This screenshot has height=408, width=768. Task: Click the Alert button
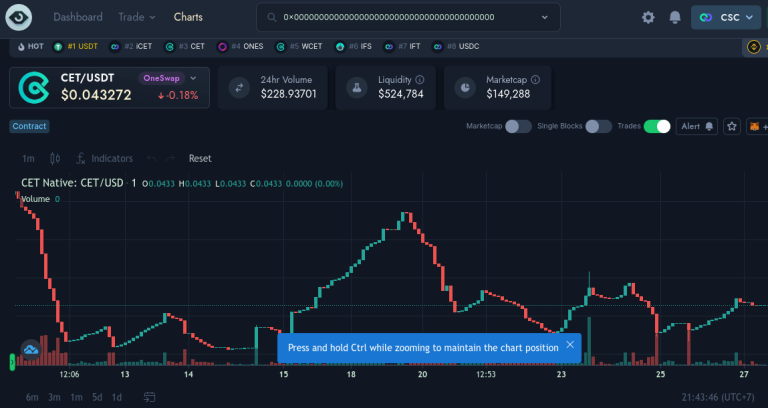click(698, 127)
